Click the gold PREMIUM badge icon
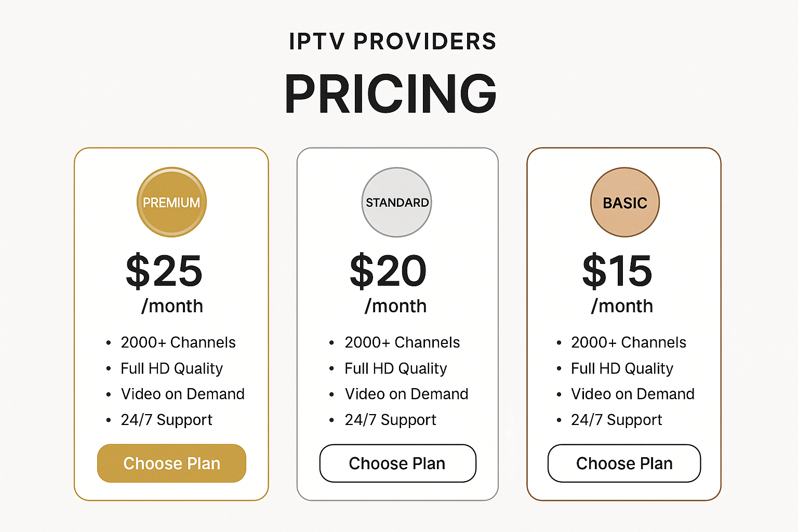Image resolution: width=798 pixels, height=532 pixels. point(171,202)
